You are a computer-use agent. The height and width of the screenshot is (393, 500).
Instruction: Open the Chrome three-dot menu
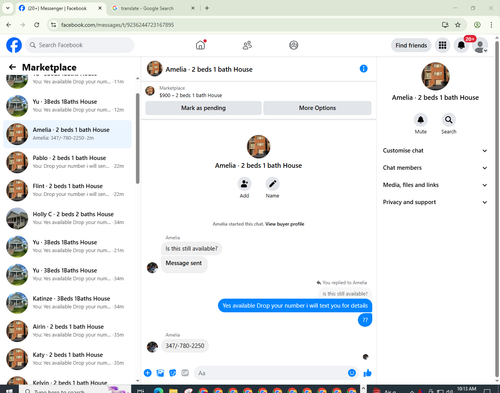[x=491, y=25]
